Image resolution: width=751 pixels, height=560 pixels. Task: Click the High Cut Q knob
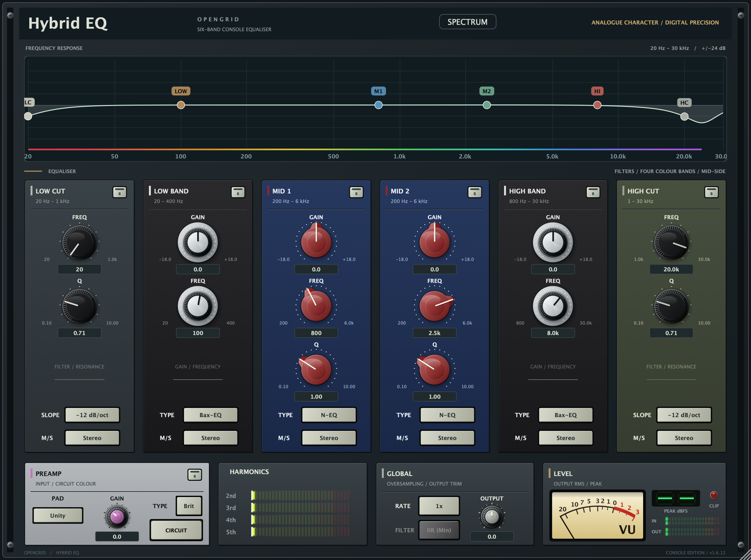click(671, 306)
